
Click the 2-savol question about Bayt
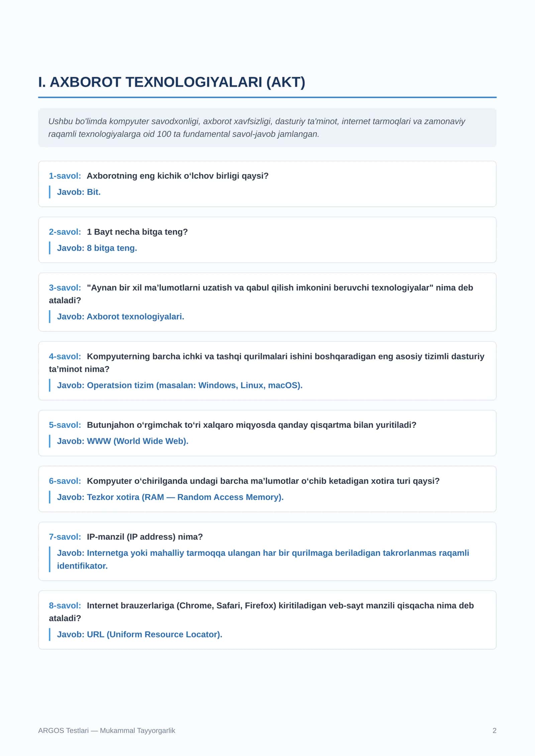(137, 232)
